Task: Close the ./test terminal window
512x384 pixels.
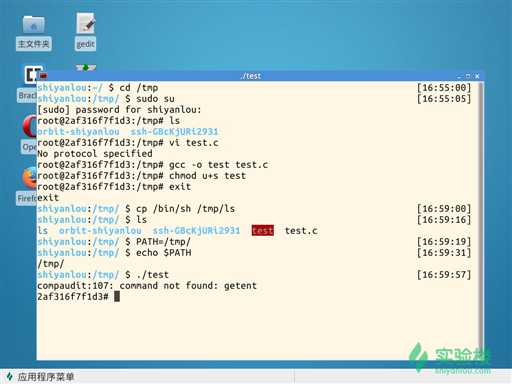Action: [x=477, y=76]
